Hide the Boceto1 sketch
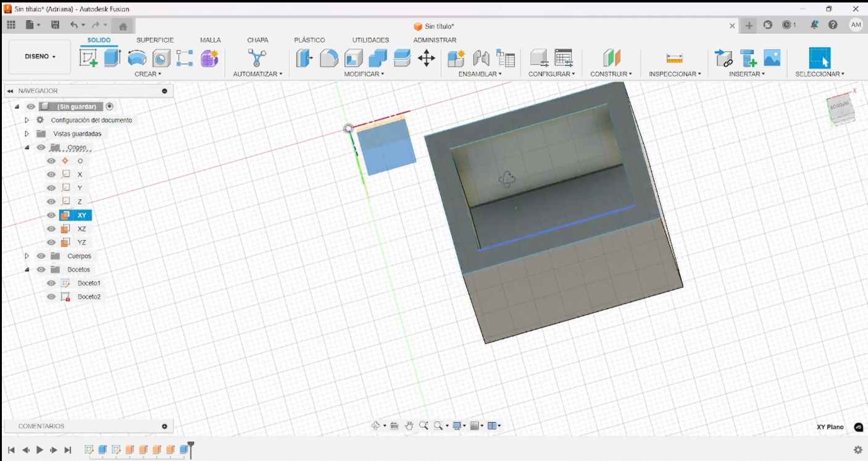 click(x=51, y=283)
